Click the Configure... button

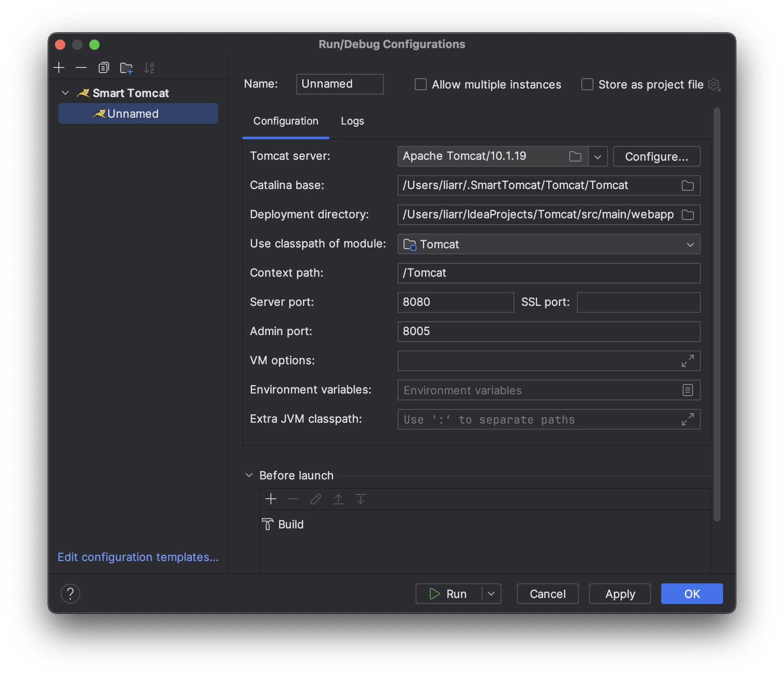656,156
